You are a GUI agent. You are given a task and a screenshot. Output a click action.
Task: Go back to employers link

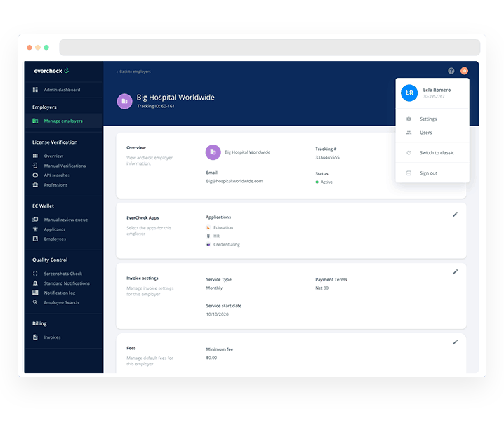pos(133,72)
